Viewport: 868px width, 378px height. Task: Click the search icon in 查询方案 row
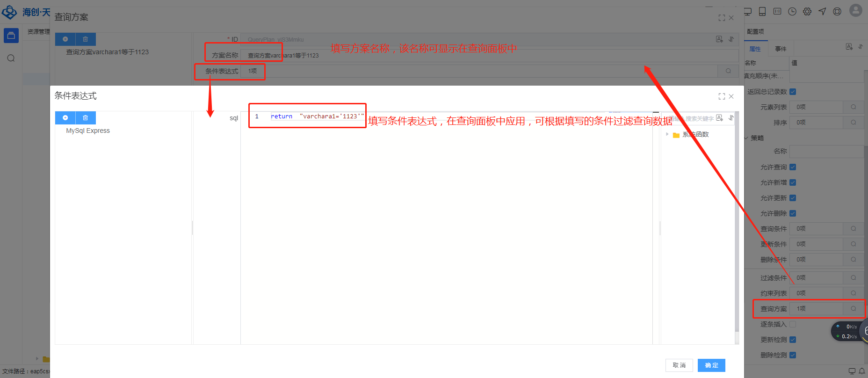point(854,309)
